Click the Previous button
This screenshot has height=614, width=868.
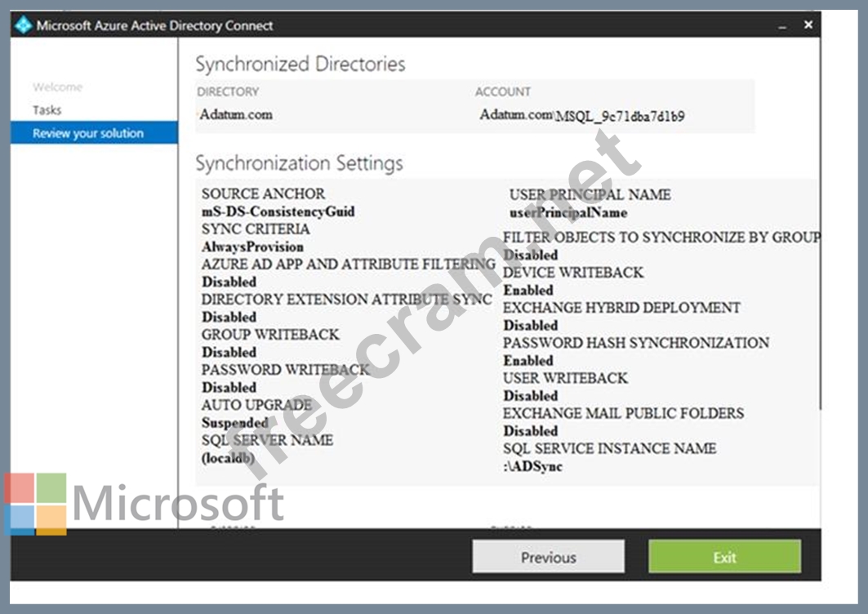click(548, 556)
